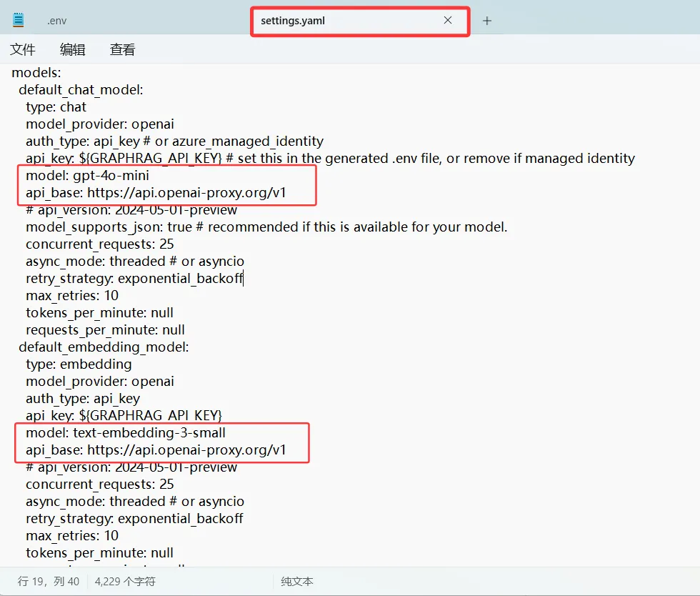Switch to the .env tab
Image resolution: width=700 pixels, height=596 pixels.
56,21
